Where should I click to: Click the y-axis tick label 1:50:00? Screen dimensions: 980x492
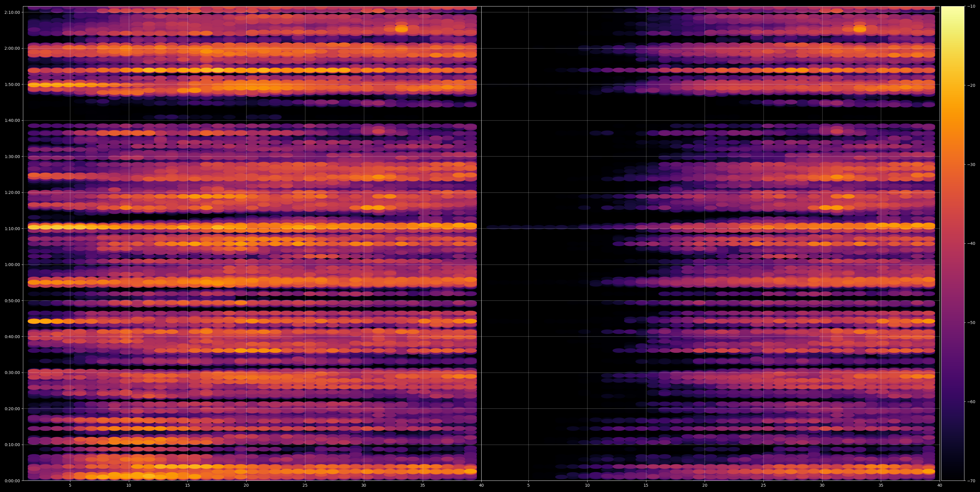click(x=12, y=84)
